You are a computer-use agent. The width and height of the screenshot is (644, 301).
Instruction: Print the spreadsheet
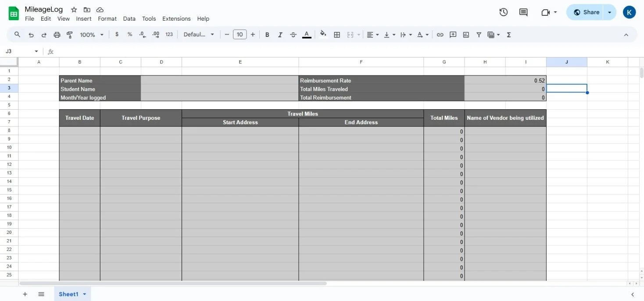point(57,35)
